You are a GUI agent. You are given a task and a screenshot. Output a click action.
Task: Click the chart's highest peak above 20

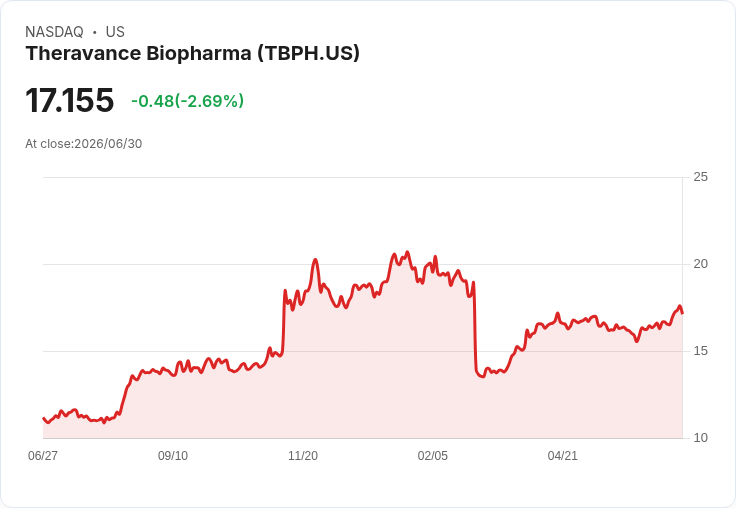point(407,252)
